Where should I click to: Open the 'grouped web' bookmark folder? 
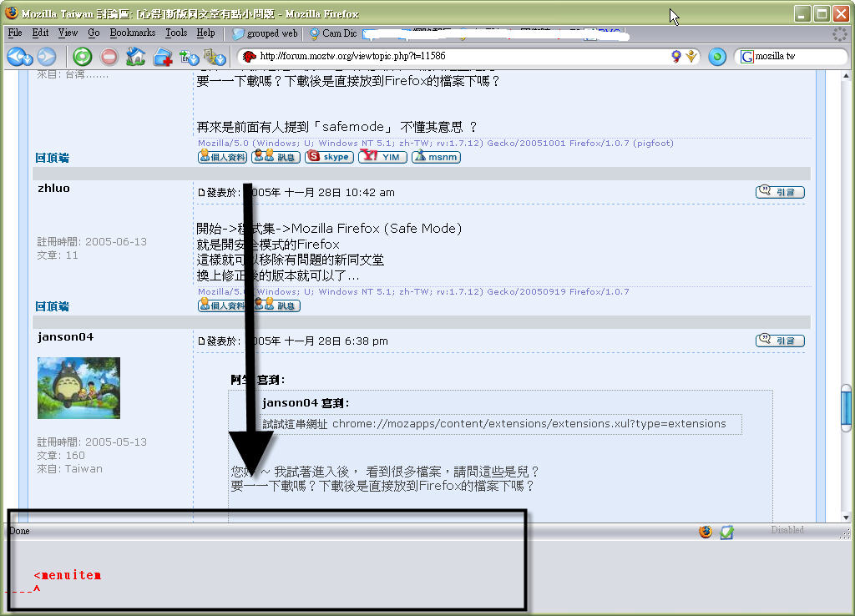pos(265,33)
